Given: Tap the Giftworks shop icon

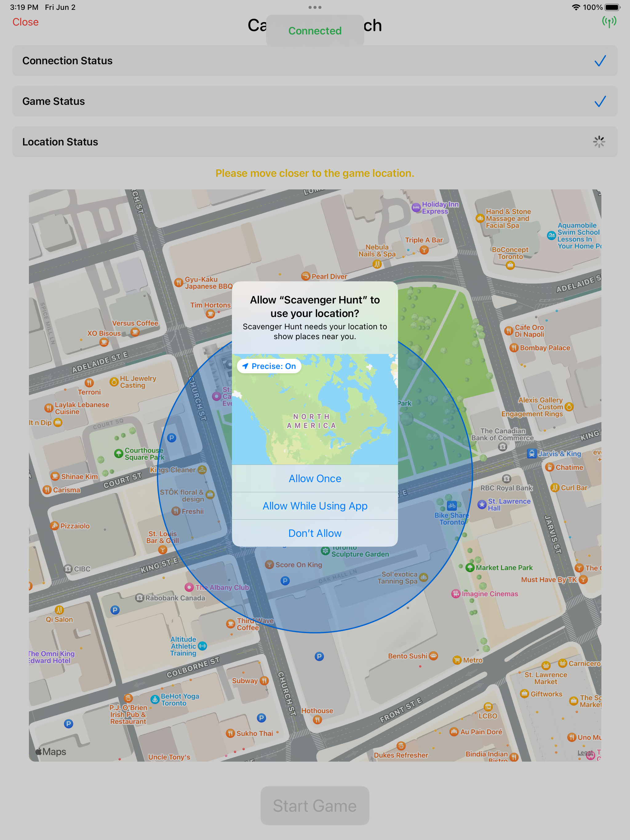Looking at the screenshot, I should [524, 693].
